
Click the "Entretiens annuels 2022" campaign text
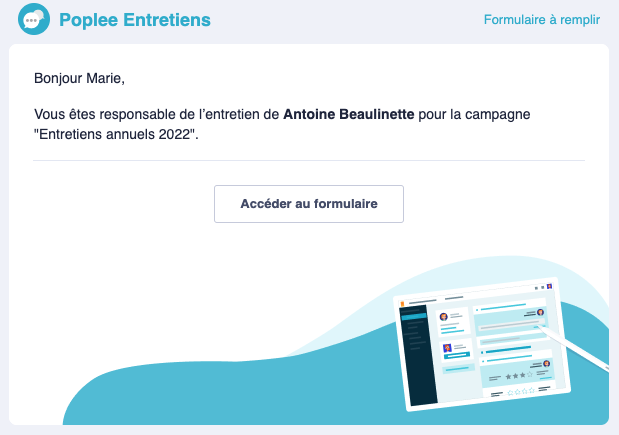coord(114,134)
